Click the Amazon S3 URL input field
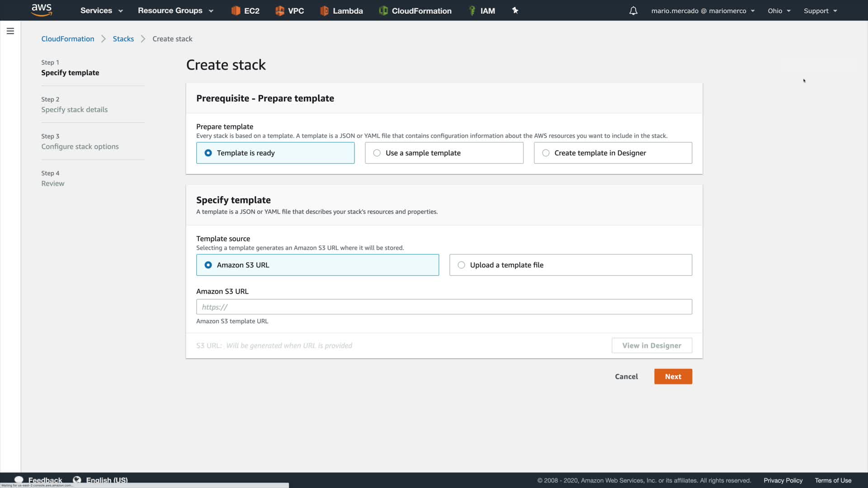Viewport: 868px width, 488px height. 443,307
